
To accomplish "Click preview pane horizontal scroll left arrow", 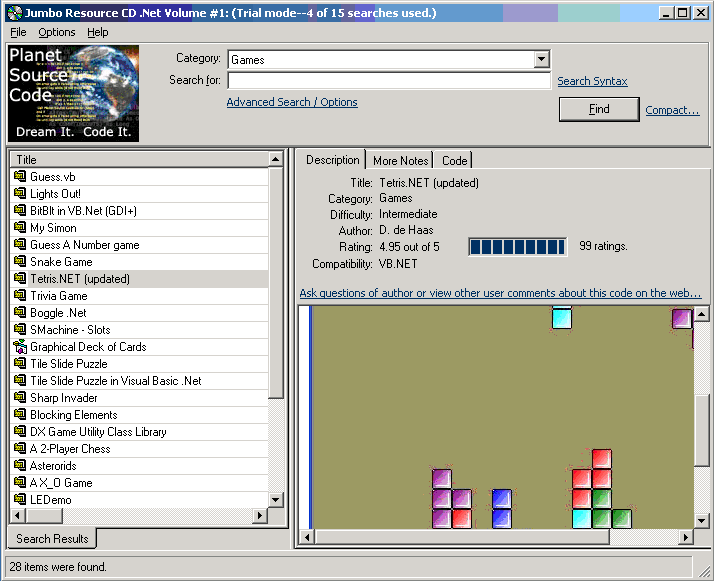I will (x=307, y=538).
